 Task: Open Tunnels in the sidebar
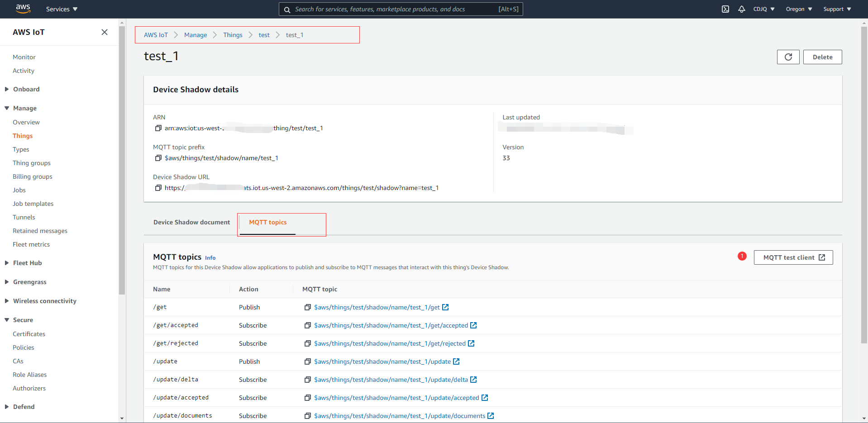[x=24, y=217]
